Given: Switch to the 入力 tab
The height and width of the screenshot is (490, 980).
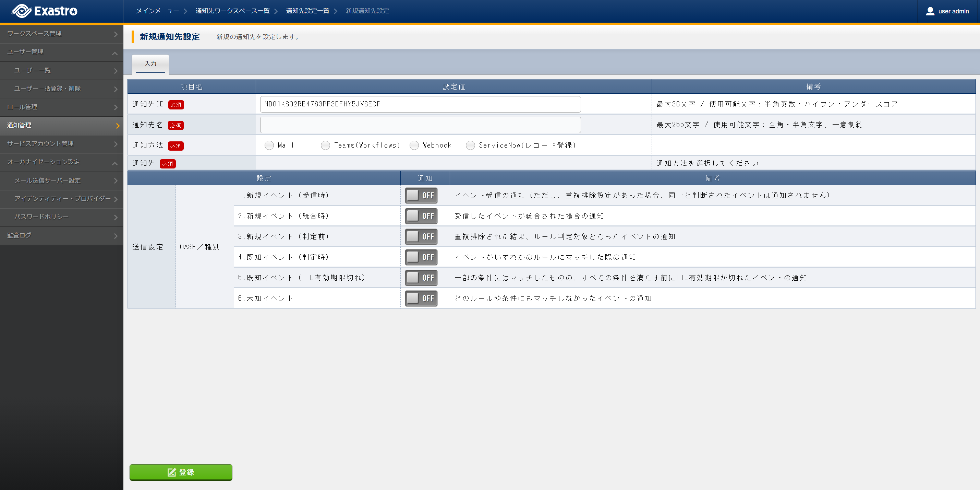Looking at the screenshot, I should click(150, 63).
